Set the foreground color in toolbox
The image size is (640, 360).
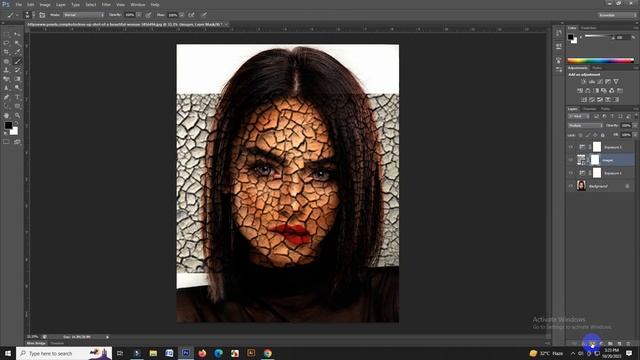8,126
